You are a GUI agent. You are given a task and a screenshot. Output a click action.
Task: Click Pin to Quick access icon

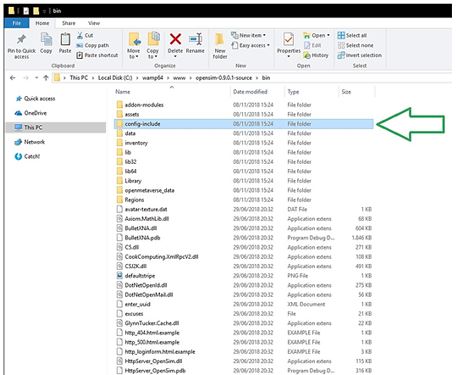(x=21, y=40)
